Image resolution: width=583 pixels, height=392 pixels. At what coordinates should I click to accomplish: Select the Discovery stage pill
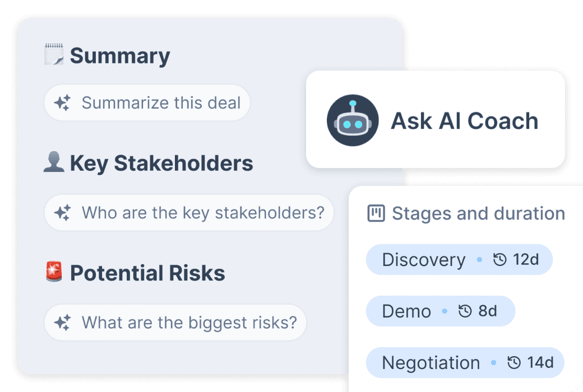459,259
